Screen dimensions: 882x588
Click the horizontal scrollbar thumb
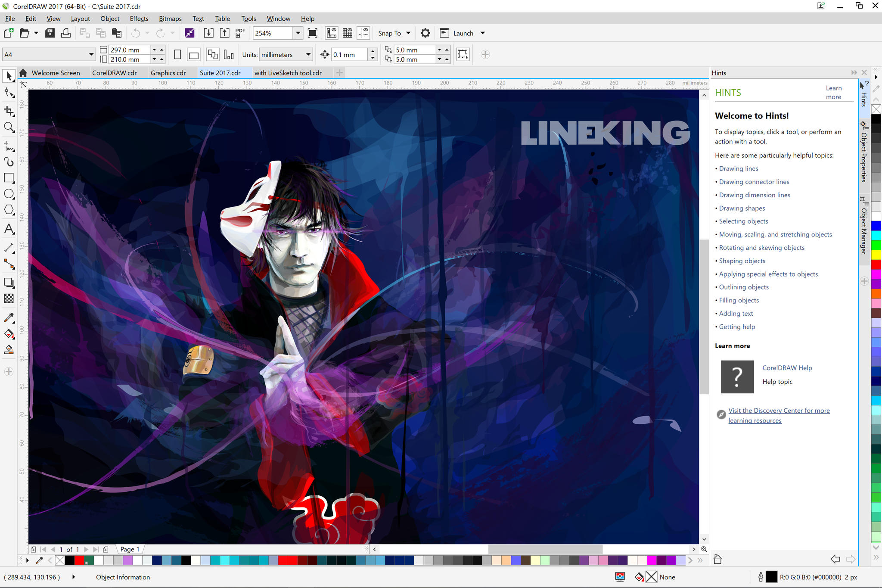point(545,549)
